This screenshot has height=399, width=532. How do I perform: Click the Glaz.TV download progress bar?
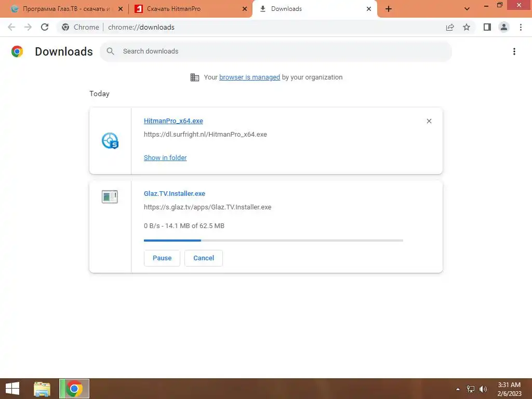point(273,241)
